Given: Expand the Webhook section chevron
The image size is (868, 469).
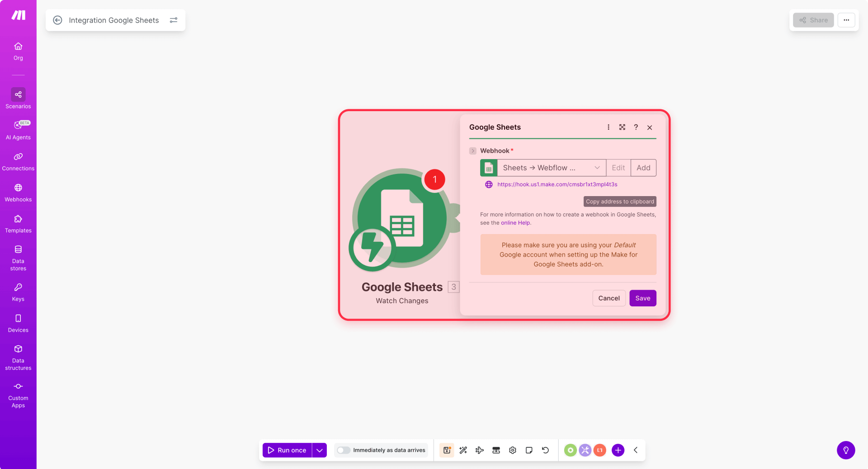Looking at the screenshot, I should click(x=473, y=150).
